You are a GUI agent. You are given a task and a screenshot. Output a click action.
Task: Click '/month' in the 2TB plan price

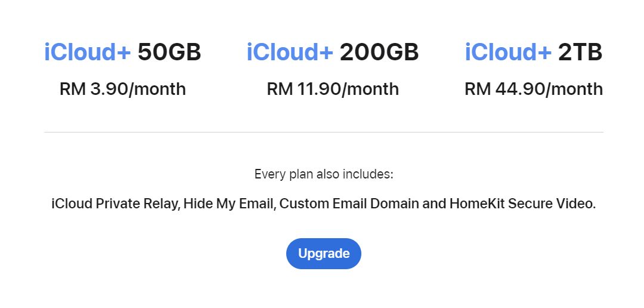coord(574,90)
